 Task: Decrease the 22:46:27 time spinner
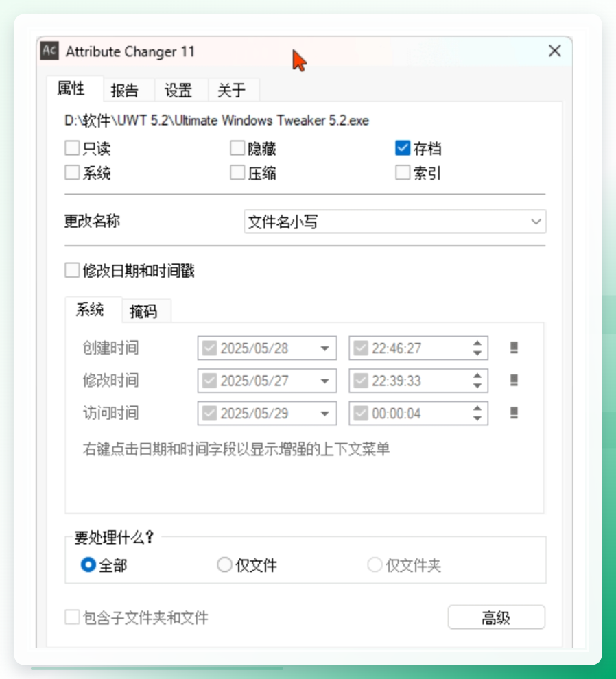477,353
